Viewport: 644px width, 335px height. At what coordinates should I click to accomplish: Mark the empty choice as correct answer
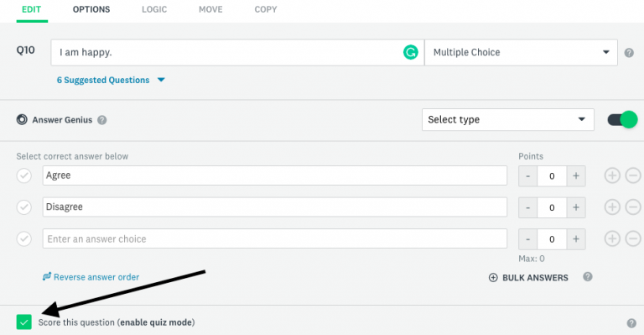tap(23, 238)
